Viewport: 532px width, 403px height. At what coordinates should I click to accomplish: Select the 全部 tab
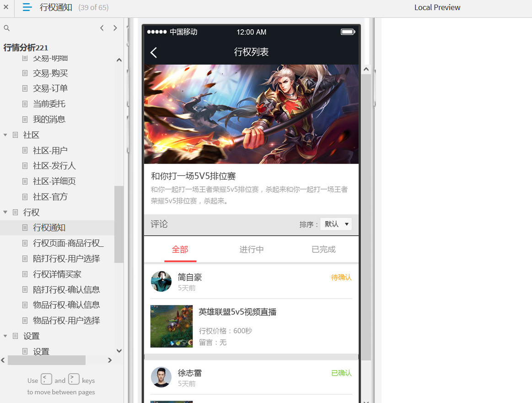[x=180, y=250]
